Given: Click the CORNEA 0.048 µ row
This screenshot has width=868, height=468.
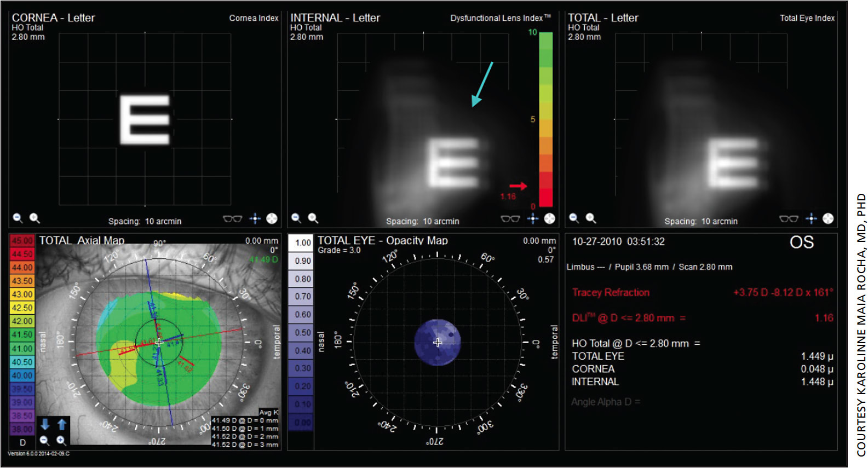Looking at the screenshot, I should click(703, 369).
